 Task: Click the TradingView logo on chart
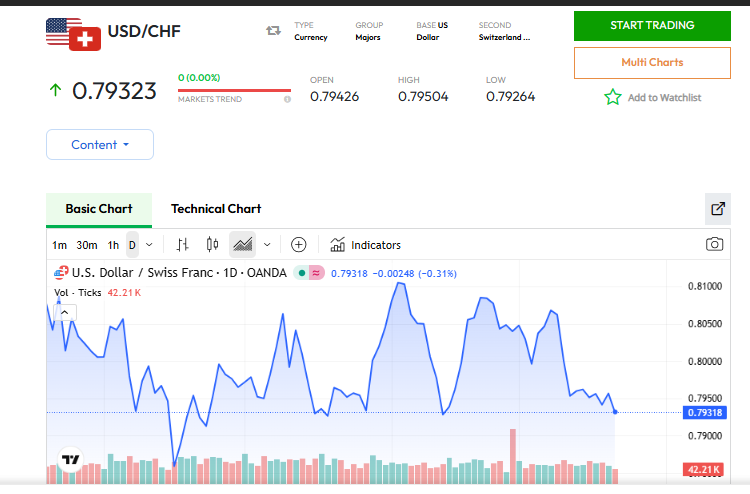[x=70, y=461]
